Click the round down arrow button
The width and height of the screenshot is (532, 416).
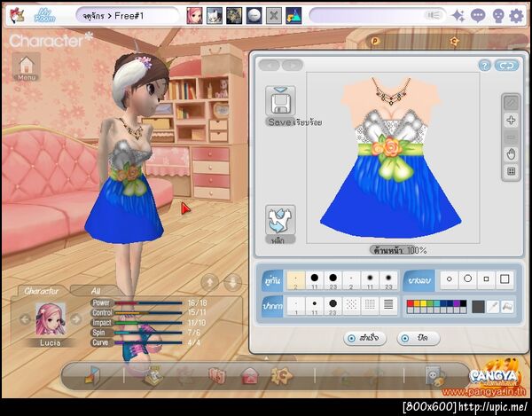tap(232, 282)
